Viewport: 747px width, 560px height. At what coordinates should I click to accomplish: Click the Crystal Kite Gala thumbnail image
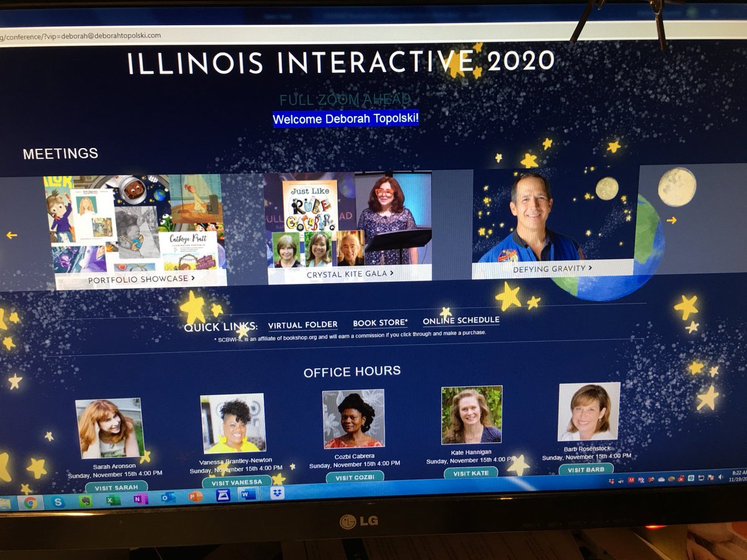[x=349, y=219]
